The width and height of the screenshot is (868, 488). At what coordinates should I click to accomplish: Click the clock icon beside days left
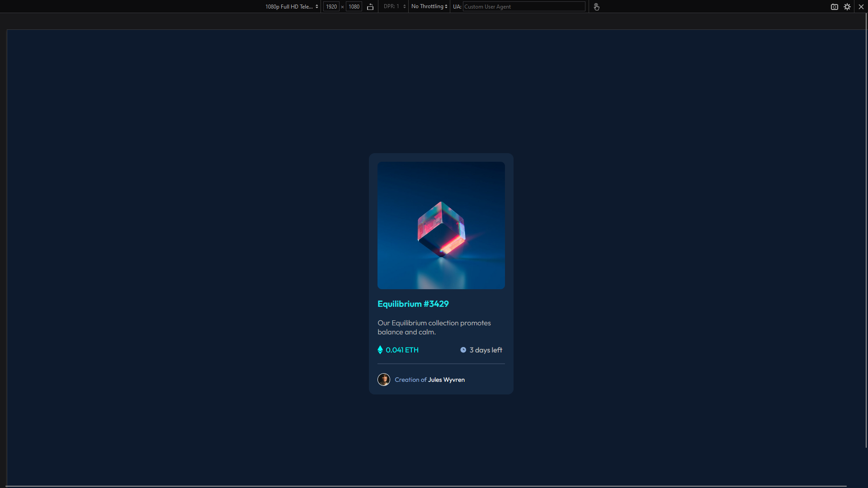(x=463, y=350)
